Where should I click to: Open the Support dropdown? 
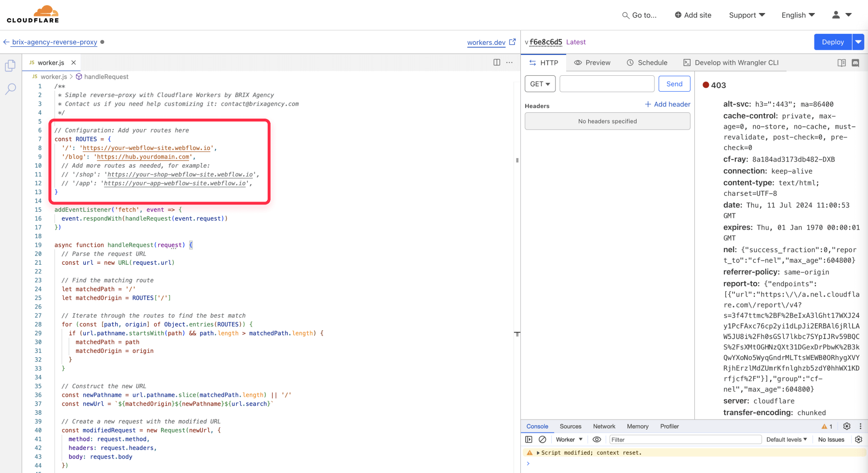pos(747,15)
